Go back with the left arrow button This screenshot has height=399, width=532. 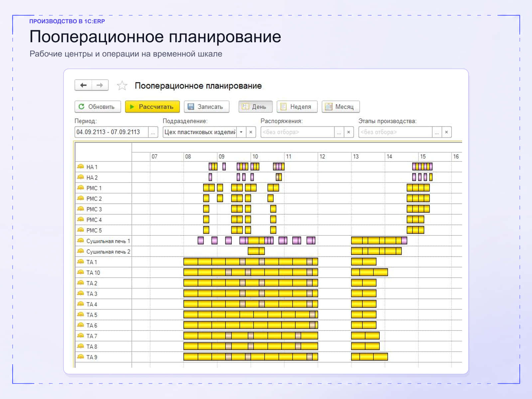[83, 85]
